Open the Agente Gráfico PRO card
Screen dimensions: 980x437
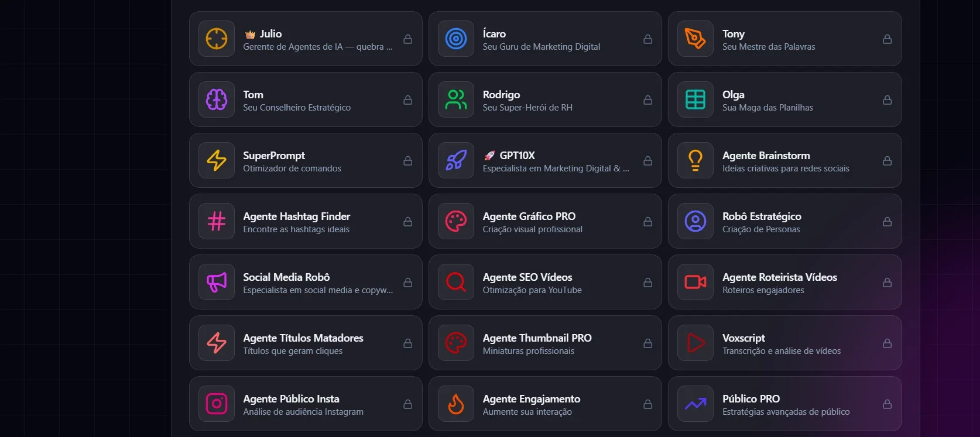tap(545, 221)
